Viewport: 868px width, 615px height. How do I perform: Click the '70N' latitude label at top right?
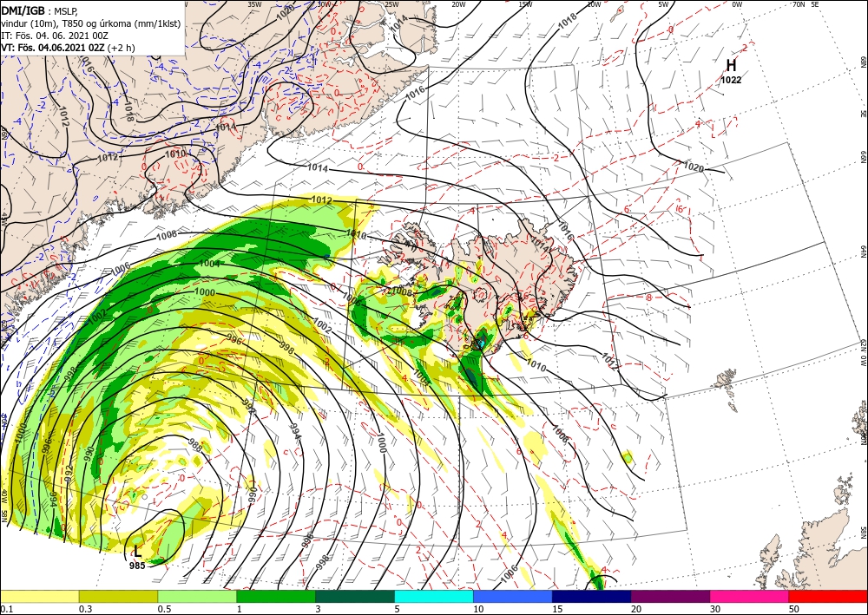coord(799,4)
